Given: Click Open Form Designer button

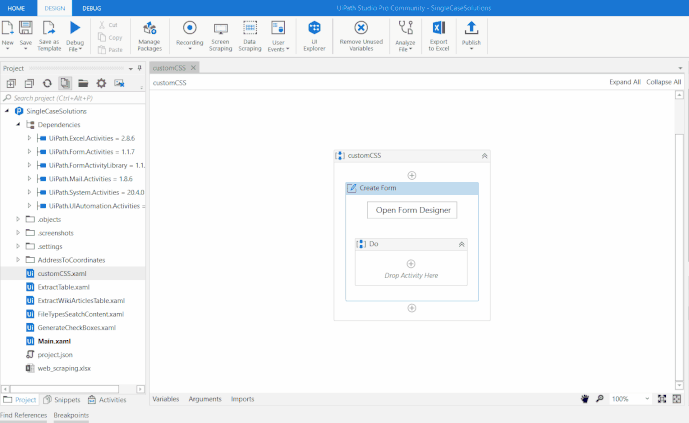Looking at the screenshot, I should [412, 210].
